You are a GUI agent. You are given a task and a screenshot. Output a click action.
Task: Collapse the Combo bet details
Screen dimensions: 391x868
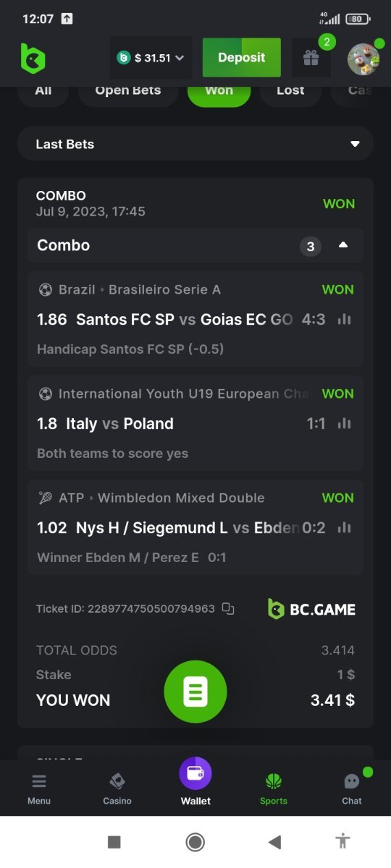tap(343, 246)
